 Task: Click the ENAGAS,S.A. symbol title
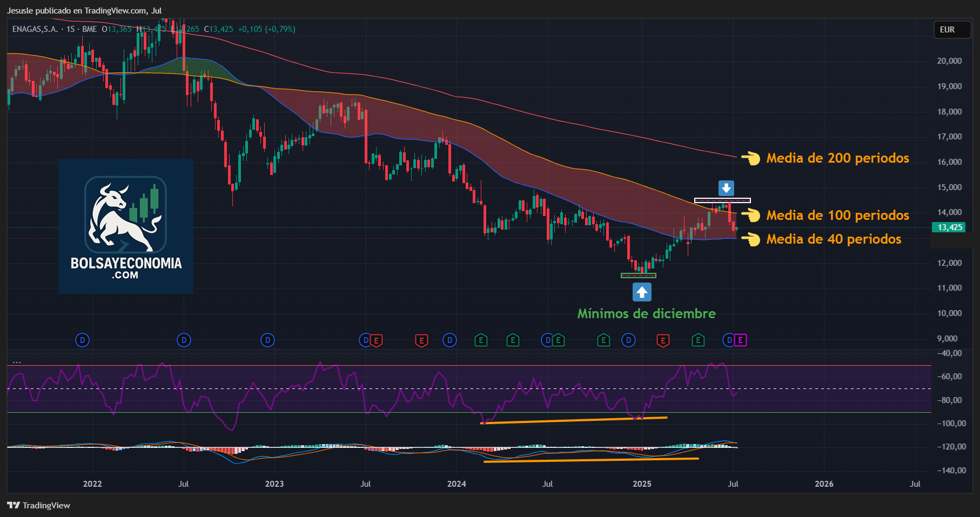35,29
